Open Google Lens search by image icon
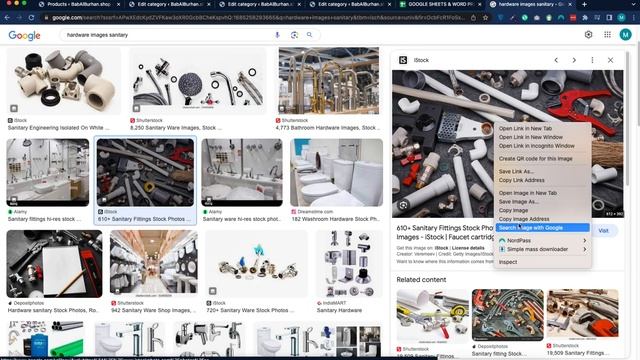Viewport: 640px width, 360px height. click(294, 35)
